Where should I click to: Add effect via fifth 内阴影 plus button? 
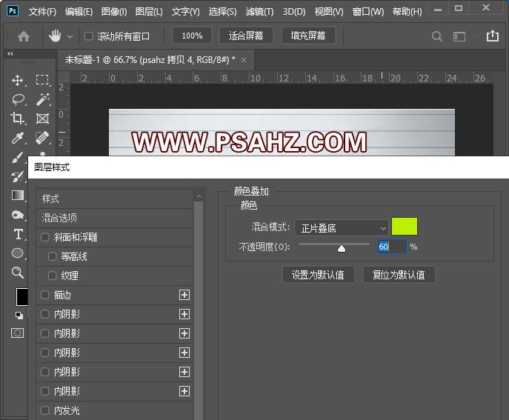click(184, 391)
